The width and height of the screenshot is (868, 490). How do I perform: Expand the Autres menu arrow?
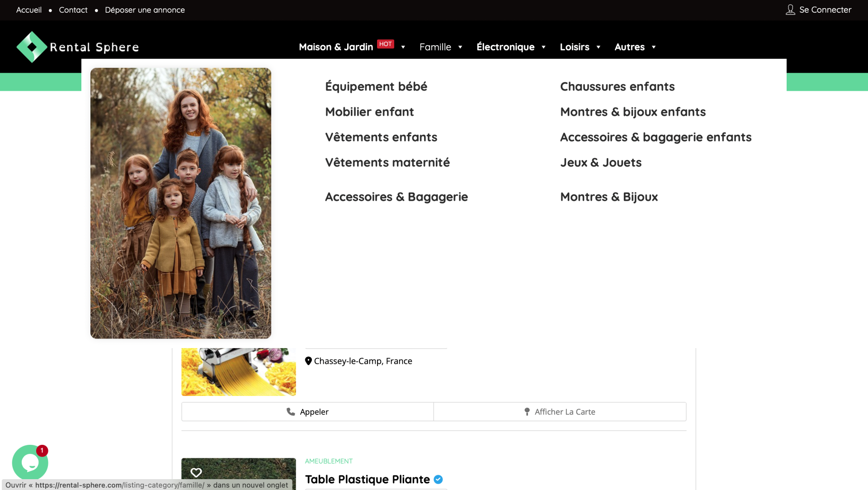653,47
